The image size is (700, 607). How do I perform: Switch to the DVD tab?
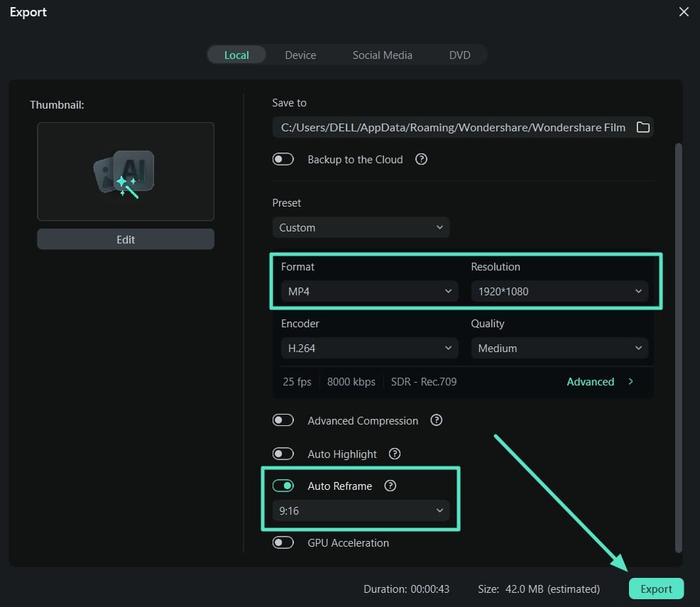(459, 55)
